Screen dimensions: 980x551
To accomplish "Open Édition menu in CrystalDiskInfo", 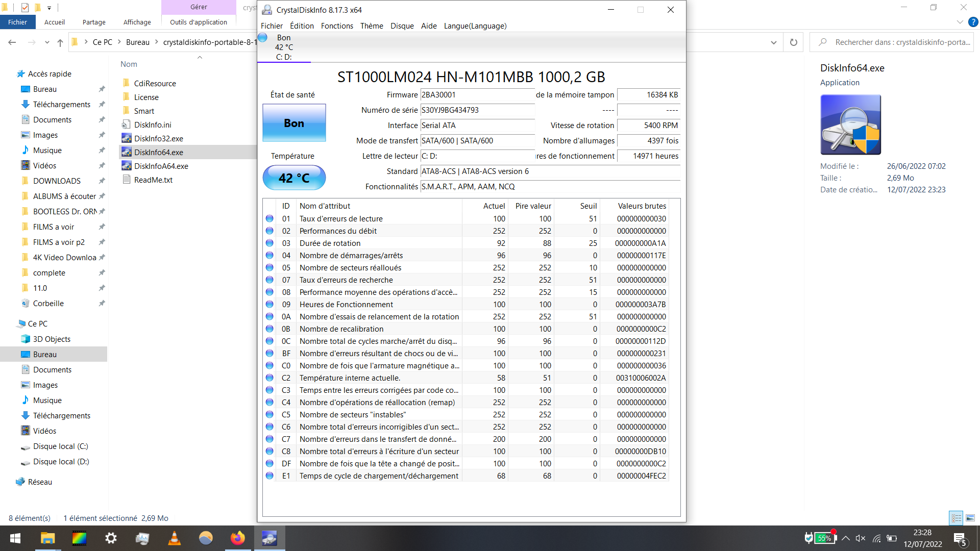I will tap(302, 26).
